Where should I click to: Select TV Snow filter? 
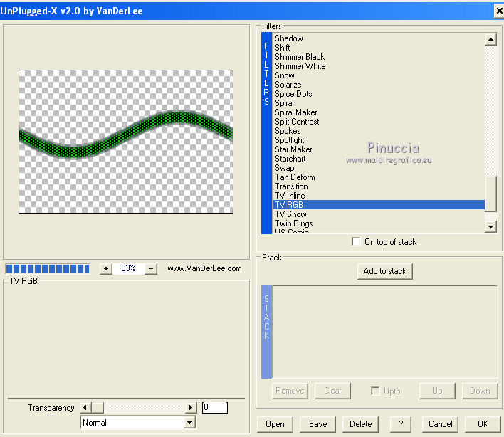pyautogui.click(x=379, y=214)
